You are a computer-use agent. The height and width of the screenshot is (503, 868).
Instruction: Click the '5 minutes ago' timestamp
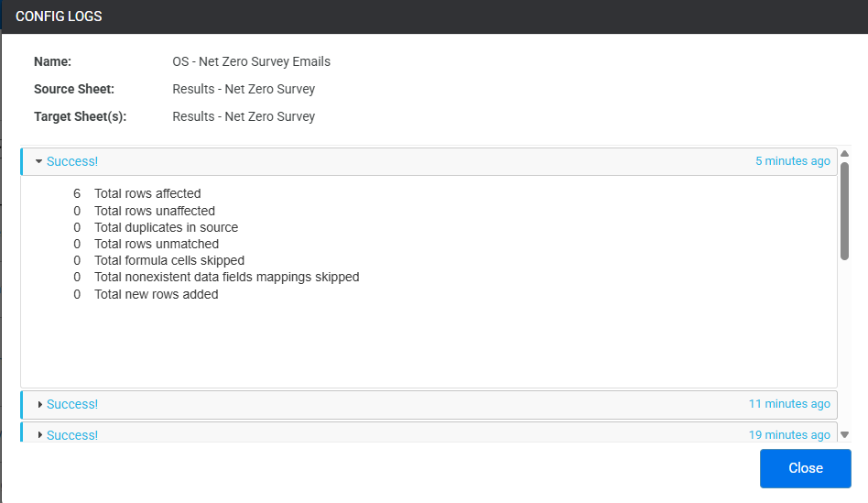point(793,161)
